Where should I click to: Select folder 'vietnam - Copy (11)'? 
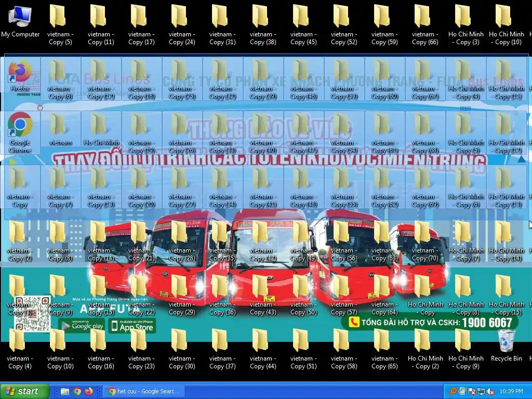pos(101,24)
